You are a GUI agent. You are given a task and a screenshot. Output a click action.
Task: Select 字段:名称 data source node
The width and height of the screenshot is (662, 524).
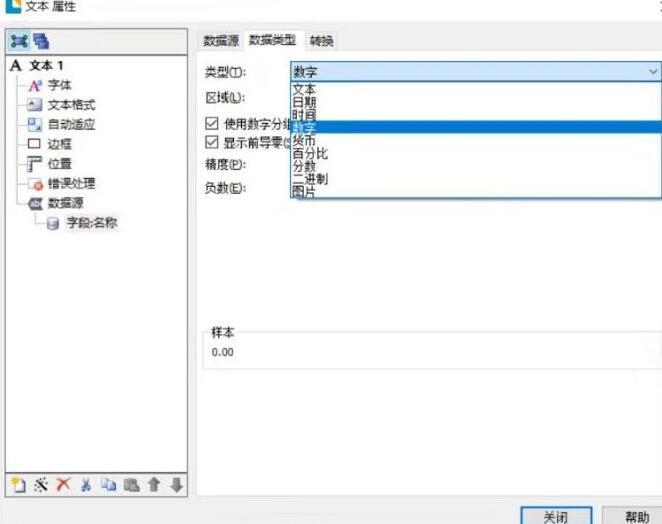(x=91, y=223)
